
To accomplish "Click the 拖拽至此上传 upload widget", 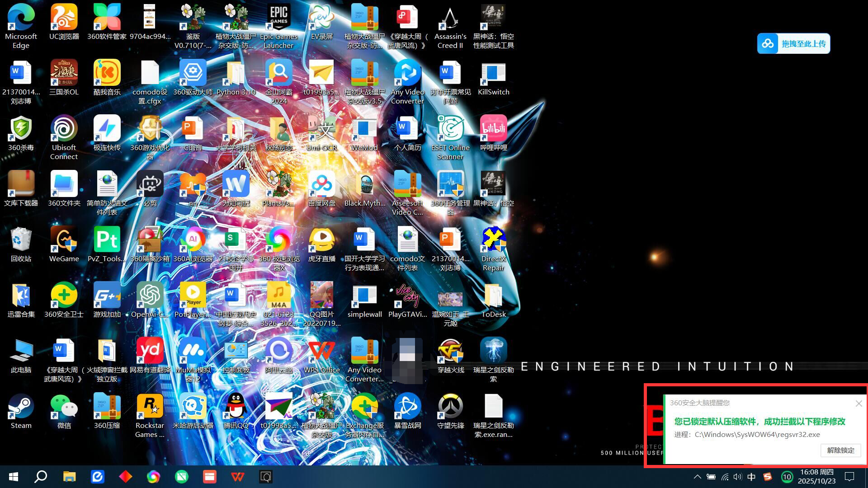I will point(793,43).
